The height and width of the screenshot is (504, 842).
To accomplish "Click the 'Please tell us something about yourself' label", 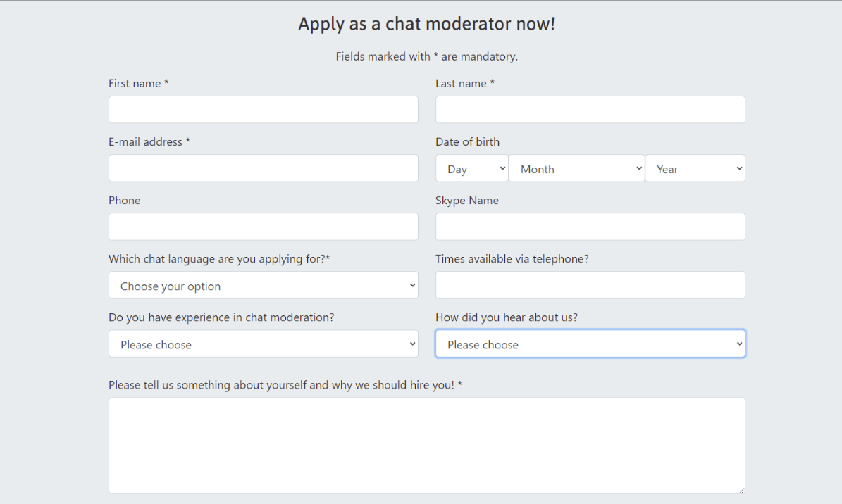I will (x=285, y=385).
